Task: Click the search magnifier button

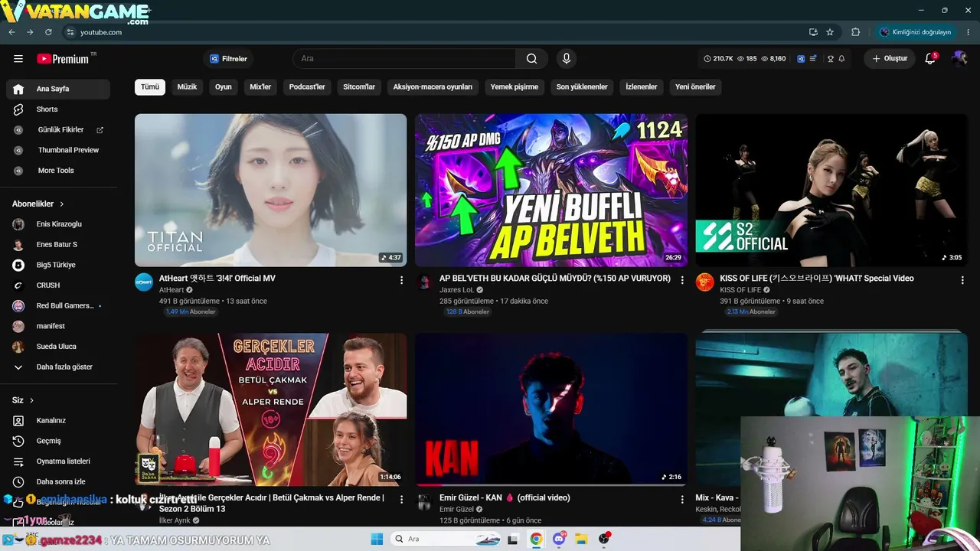Action: coord(531,59)
